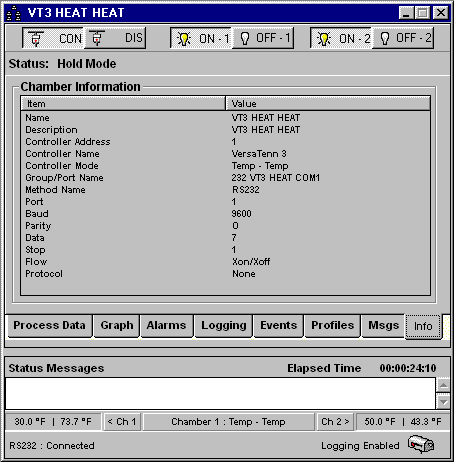The height and width of the screenshot is (462, 454).
Task: Switch off channel 2 with OFF - 2
Action: (403, 38)
